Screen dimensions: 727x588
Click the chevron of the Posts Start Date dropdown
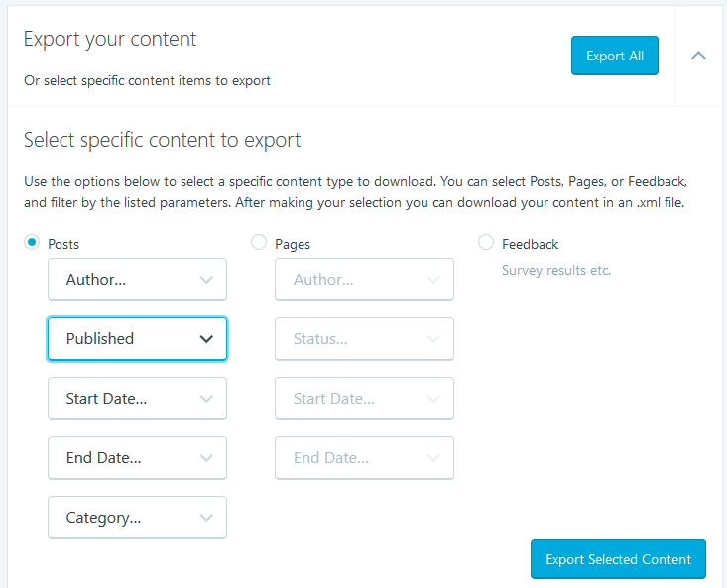tap(206, 399)
